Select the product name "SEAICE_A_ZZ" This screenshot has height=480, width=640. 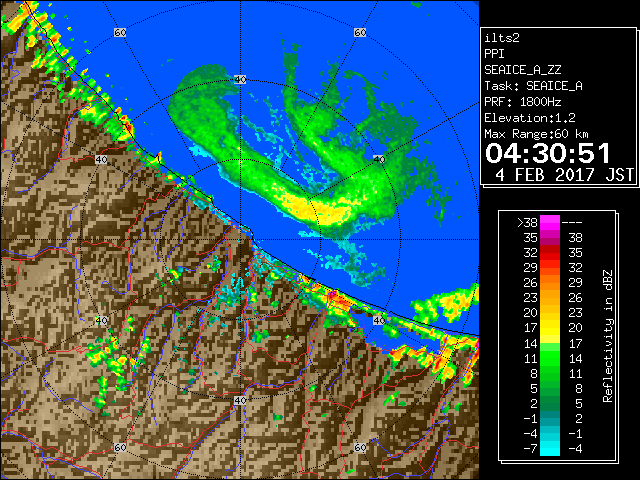[522, 70]
